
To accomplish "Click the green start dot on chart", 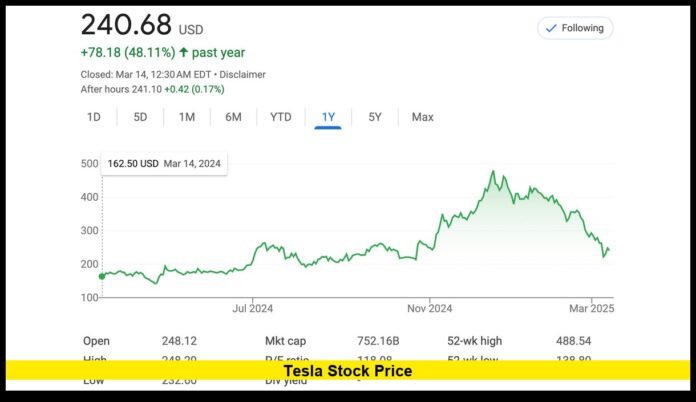I will pos(101,275).
